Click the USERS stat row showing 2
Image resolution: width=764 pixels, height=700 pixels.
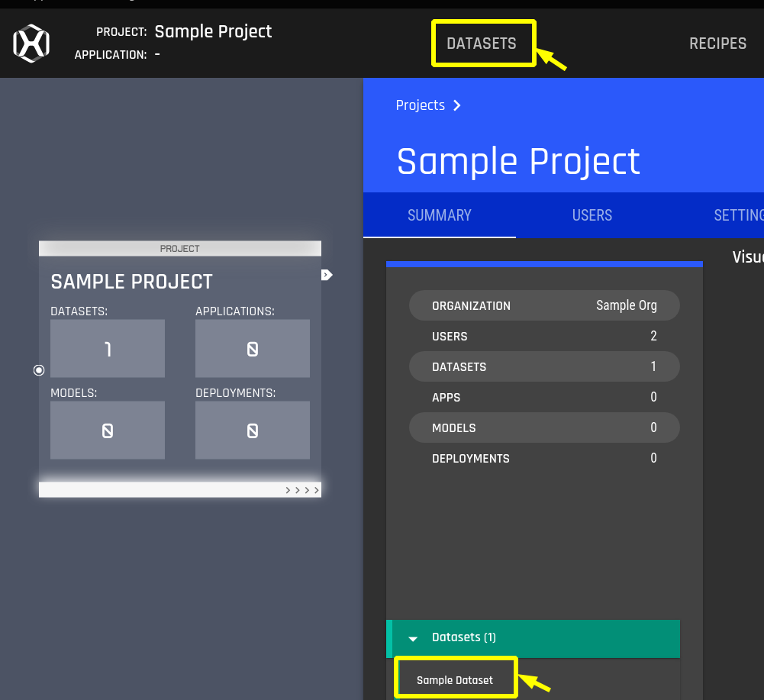coord(544,336)
